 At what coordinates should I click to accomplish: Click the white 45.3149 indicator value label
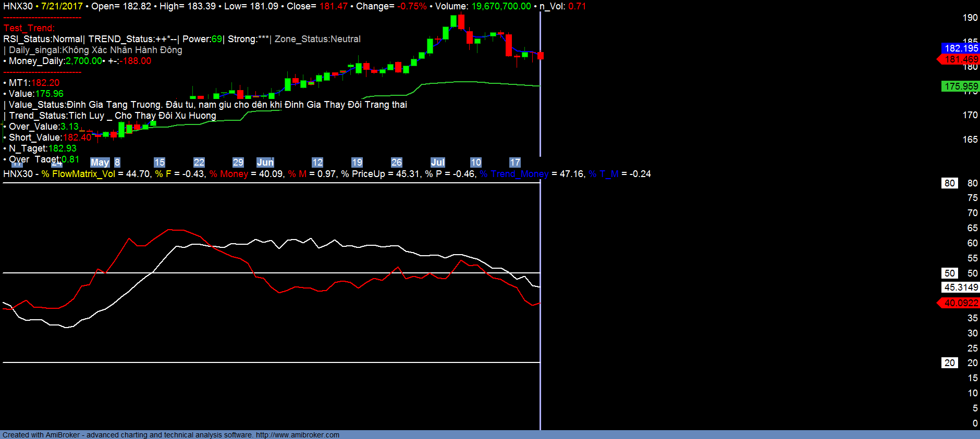point(961,287)
